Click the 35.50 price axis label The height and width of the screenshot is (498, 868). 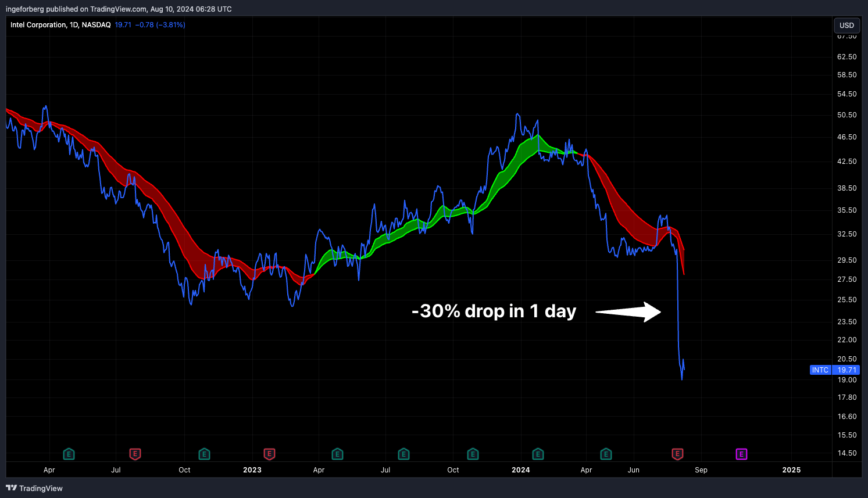847,210
